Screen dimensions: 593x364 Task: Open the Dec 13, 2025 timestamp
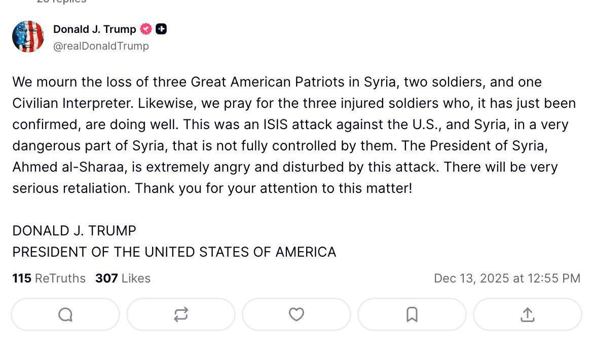[507, 278]
